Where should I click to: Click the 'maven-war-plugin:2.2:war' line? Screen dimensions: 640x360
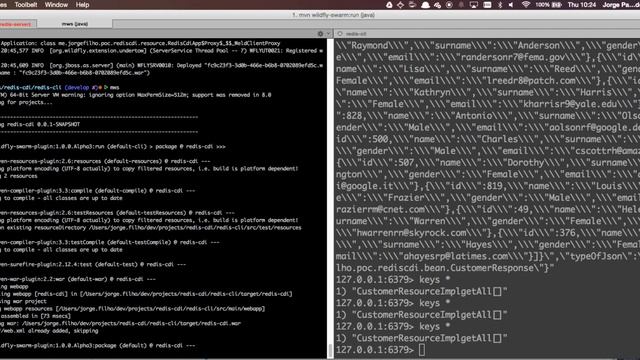tap(78, 279)
